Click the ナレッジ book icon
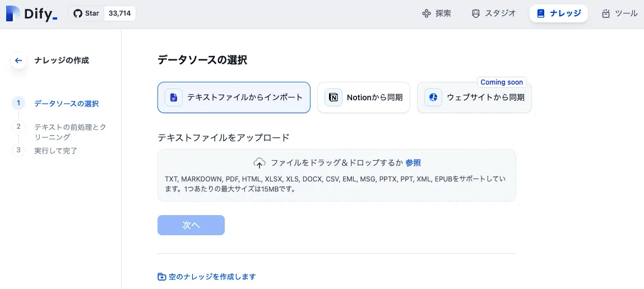The width and height of the screenshot is (644, 289). pyautogui.click(x=541, y=13)
